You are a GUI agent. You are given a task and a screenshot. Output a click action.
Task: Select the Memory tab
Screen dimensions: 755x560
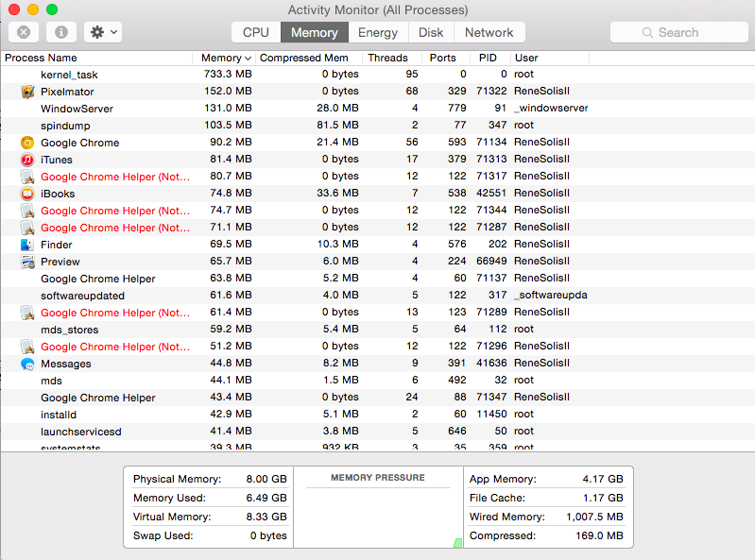[315, 32]
